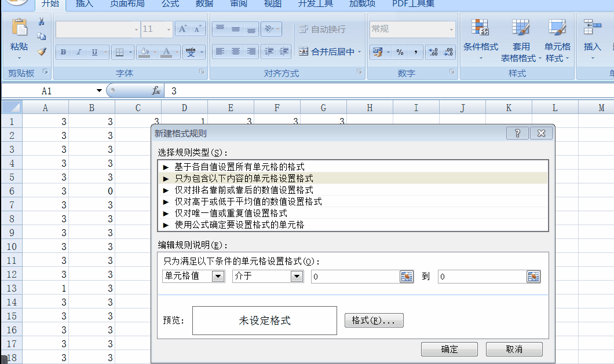Image resolution: width=614 pixels, height=364 pixels.
Task: Switch to the 数据 ribbon tab
Action: pos(204,3)
